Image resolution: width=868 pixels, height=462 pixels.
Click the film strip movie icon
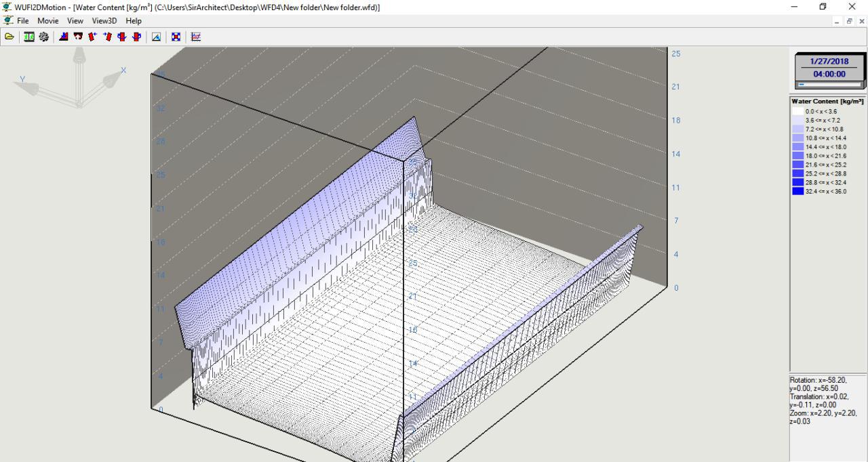[29, 37]
